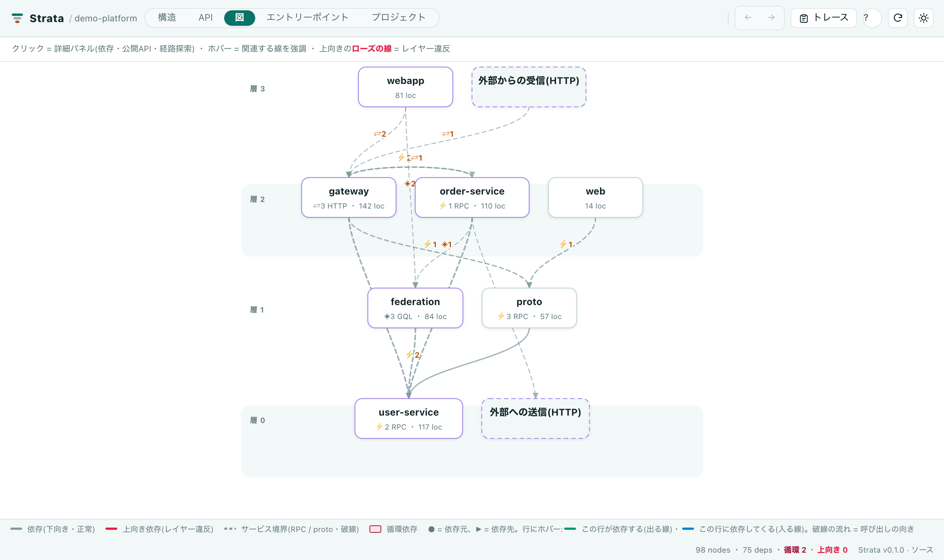Viewport: 944px width, 560px height.
Task: Click the ◈2 GraphQL edge badge
Action: coord(410,184)
